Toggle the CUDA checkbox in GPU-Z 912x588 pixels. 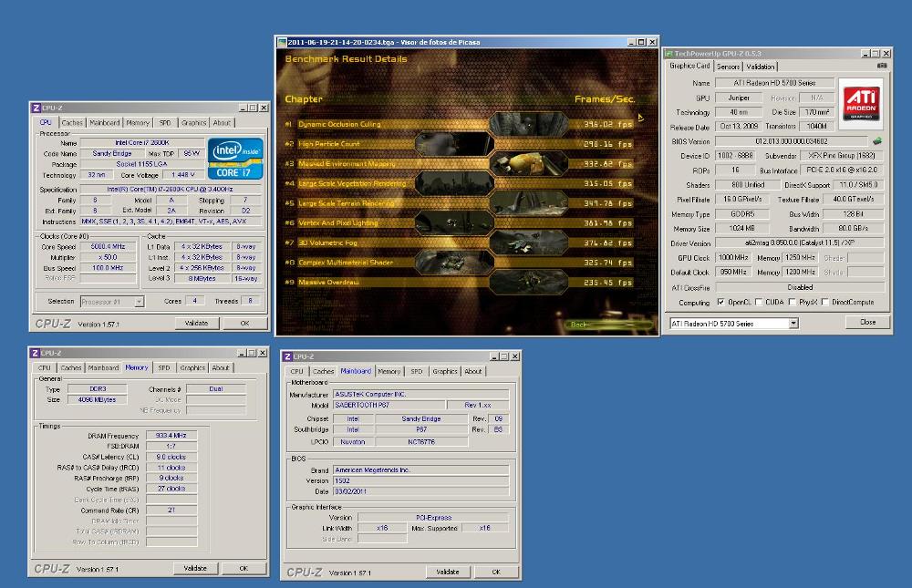point(759,302)
